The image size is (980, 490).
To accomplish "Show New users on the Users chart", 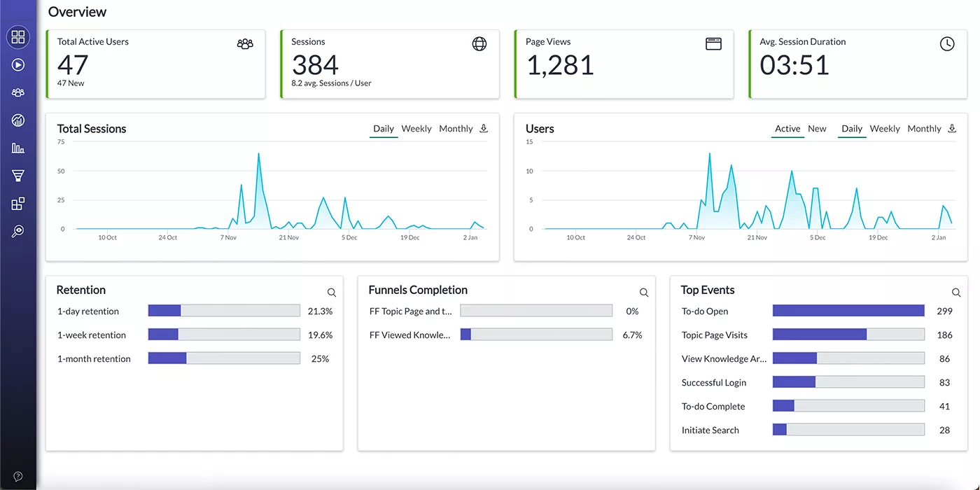I will [x=817, y=129].
